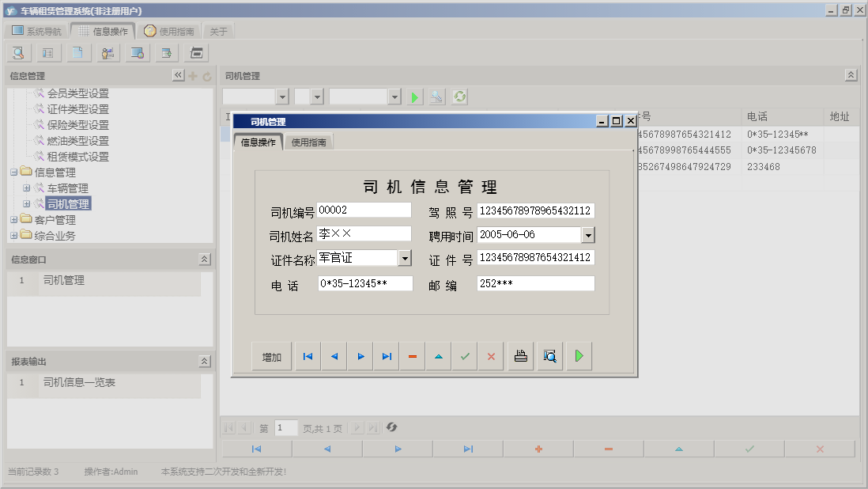Image resolution: width=868 pixels, height=489 pixels.
Task: Select 车辆管理 in the tree
Action: click(68, 188)
